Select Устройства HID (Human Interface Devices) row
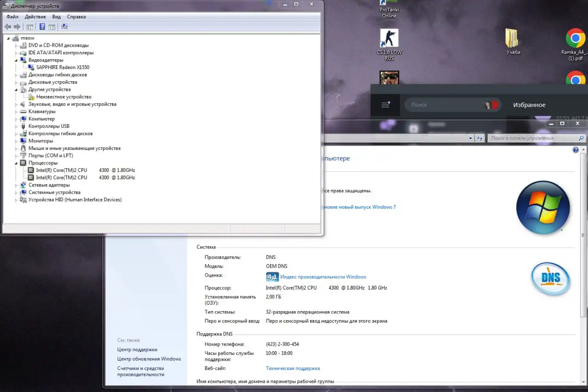The image size is (588, 392). pyautogui.click(x=75, y=200)
